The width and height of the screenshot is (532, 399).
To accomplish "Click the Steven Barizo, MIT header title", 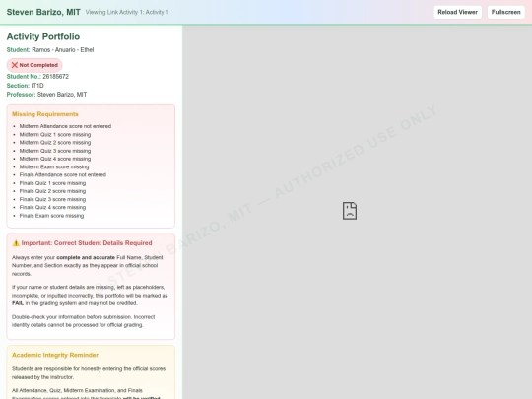I will pyautogui.click(x=43, y=12).
